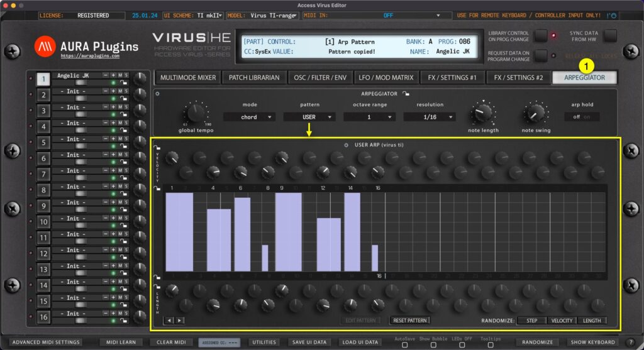Open the octave range dropdown
Viewport: 644px width, 350px height.
pos(370,117)
